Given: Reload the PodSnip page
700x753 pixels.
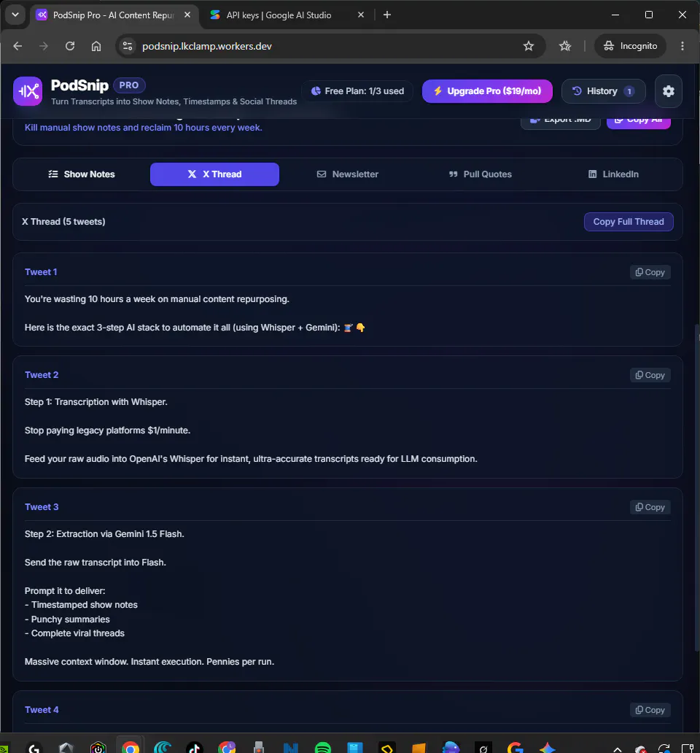Looking at the screenshot, I should coord(70,46).
